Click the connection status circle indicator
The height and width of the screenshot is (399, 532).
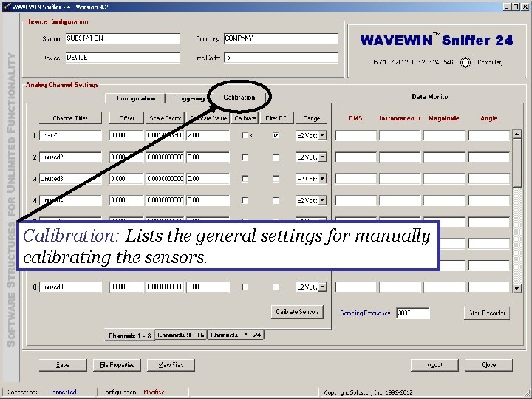[465, 62]
